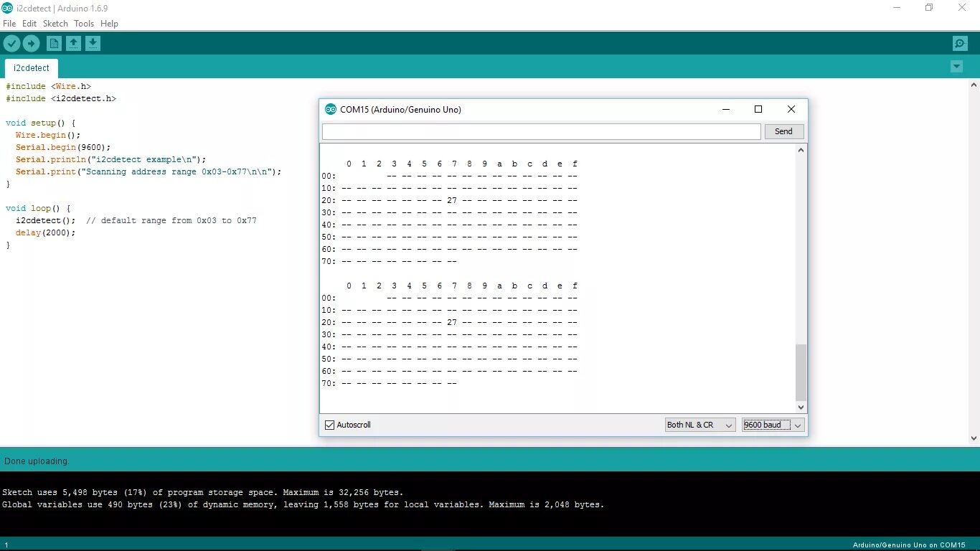Toggle the Autoscroll checkbox
This screenshot has width=980, height=551.
tap(330, 425)
